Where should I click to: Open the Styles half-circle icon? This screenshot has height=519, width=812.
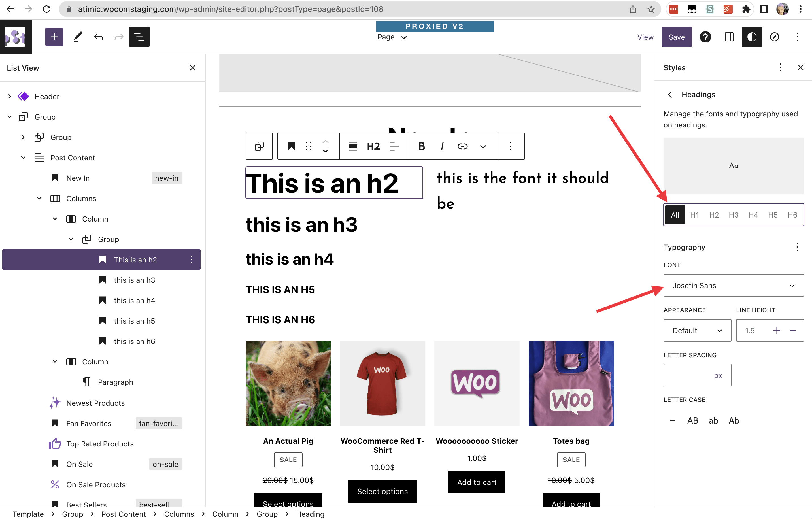click(751, 37)
